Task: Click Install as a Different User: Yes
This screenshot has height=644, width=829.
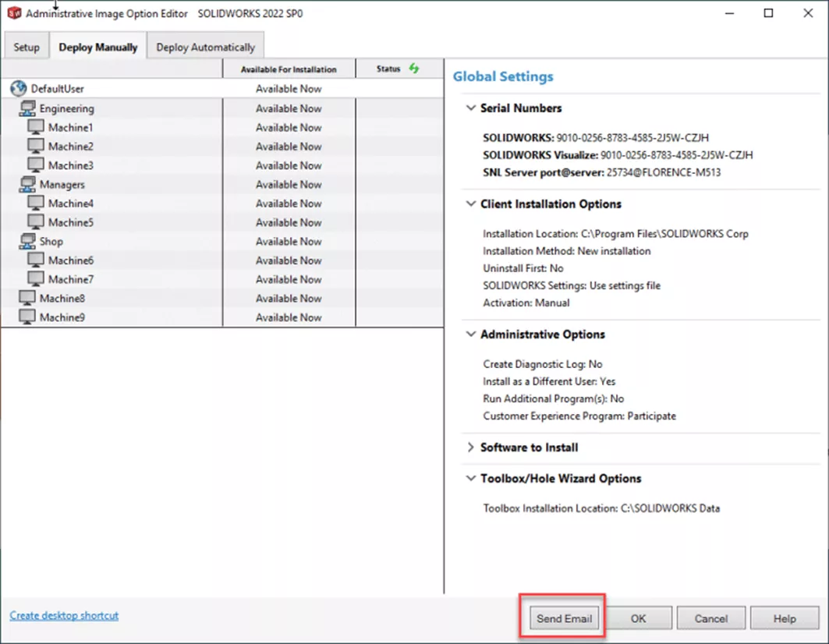Action: [x=549, y=381]
